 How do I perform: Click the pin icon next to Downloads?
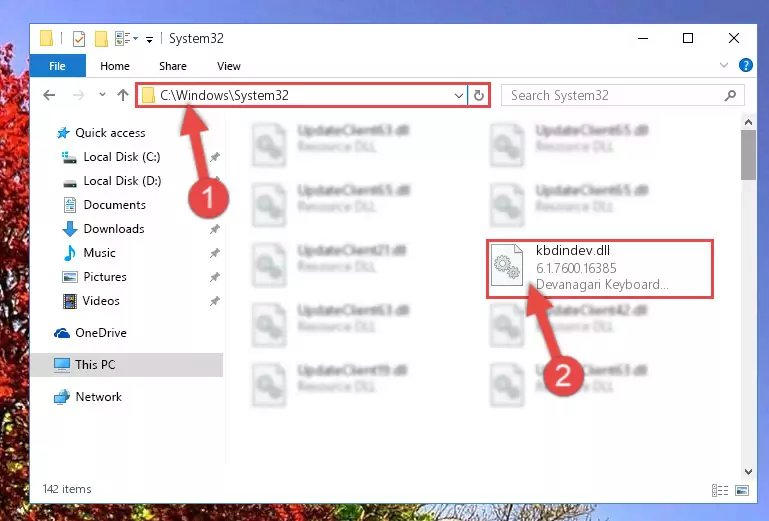click(215, 229)
